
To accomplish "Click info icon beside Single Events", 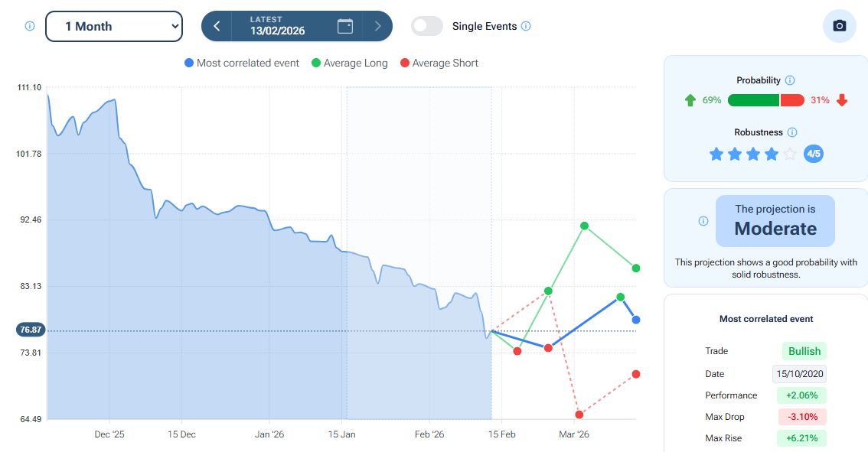I will coord(526,26).
